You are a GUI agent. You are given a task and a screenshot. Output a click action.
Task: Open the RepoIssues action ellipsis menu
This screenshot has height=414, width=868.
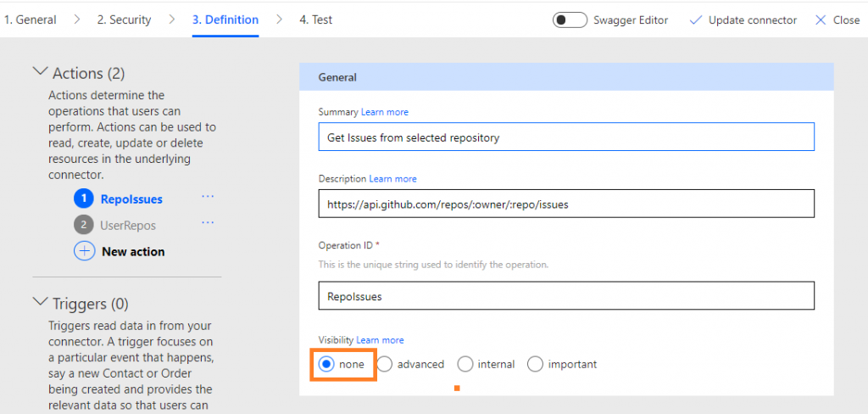point(208,197)
